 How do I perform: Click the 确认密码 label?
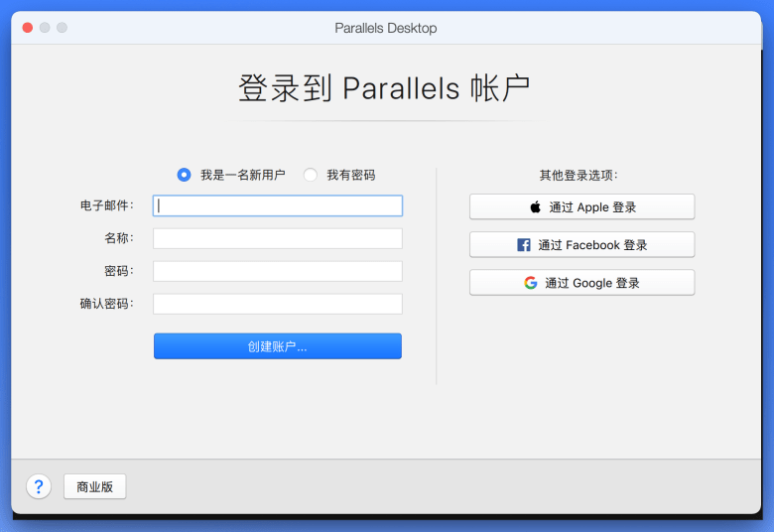tap(107, 304)
